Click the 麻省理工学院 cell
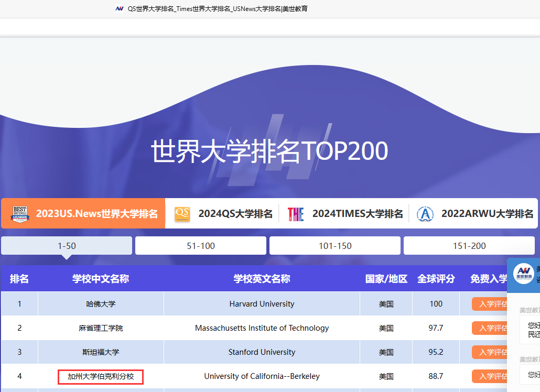The image size is (540, 392). click(101, 328)
